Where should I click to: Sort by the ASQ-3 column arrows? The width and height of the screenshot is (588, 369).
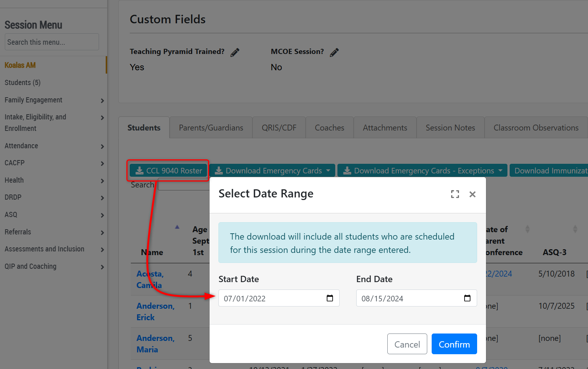tap(575, 229)
